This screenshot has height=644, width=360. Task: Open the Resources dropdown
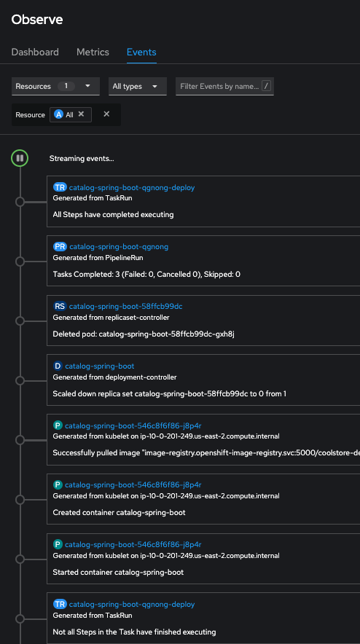point(55,86)
